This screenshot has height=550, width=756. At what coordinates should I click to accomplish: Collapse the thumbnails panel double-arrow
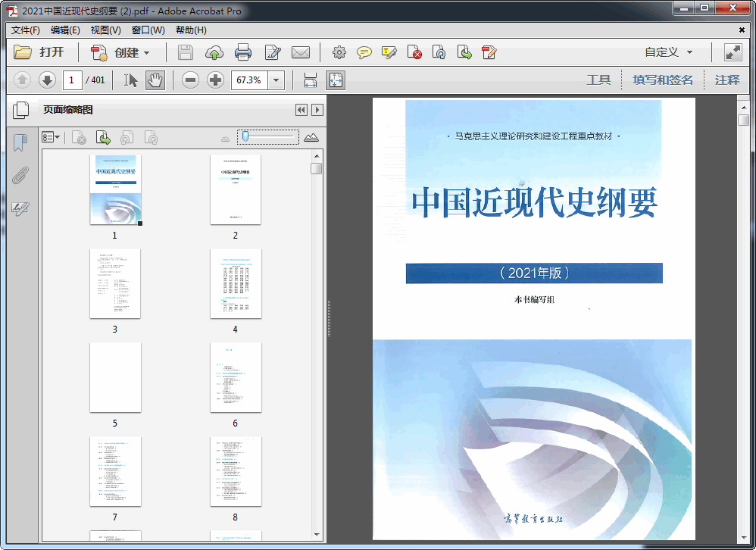pos(301,110)
